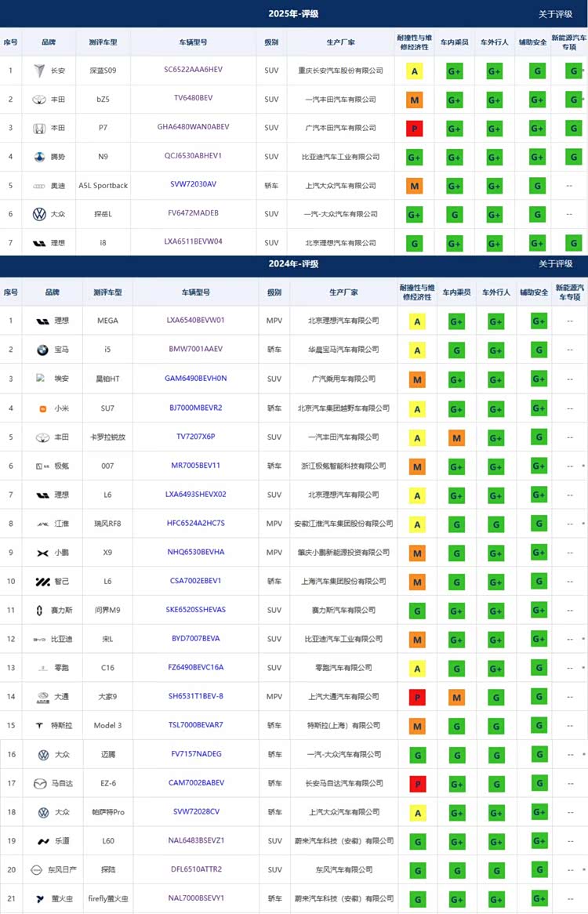The height and width of the screenshot is (914, 588).
Task: Open vehicle model link TSL7000BEVAR7
Action: click(195, 725)
